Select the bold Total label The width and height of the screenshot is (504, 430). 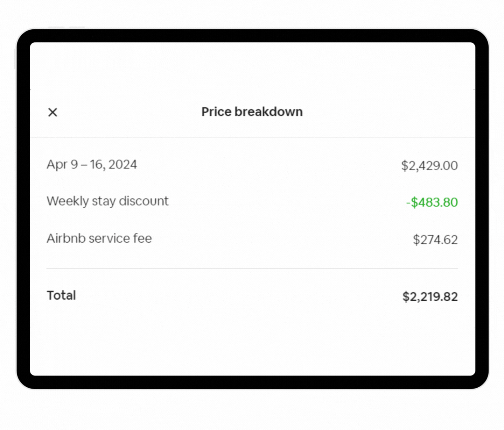(61, 295)
